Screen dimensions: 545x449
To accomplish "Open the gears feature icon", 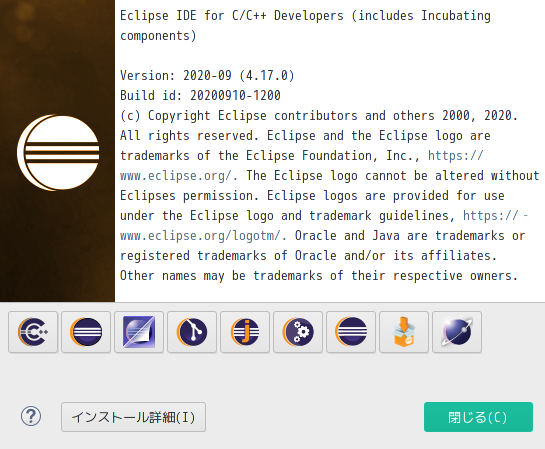I will click(298, 332).
